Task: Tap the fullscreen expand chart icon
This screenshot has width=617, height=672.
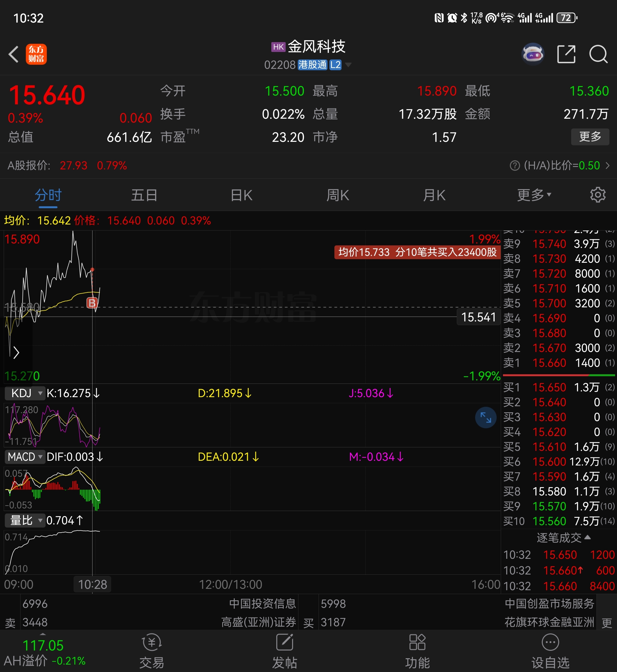Action: tap(485, 417)
